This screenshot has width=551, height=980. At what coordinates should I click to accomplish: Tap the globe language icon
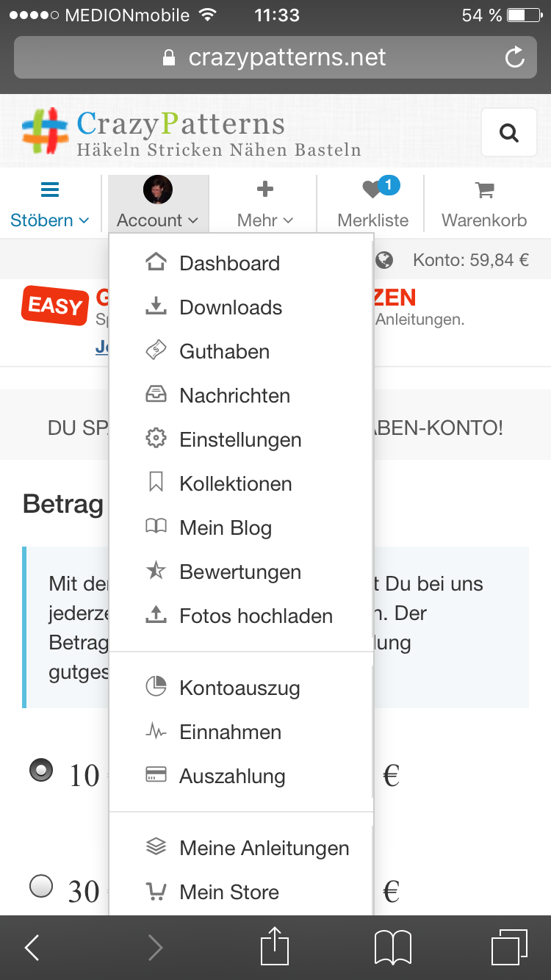[x=384, y=260]
